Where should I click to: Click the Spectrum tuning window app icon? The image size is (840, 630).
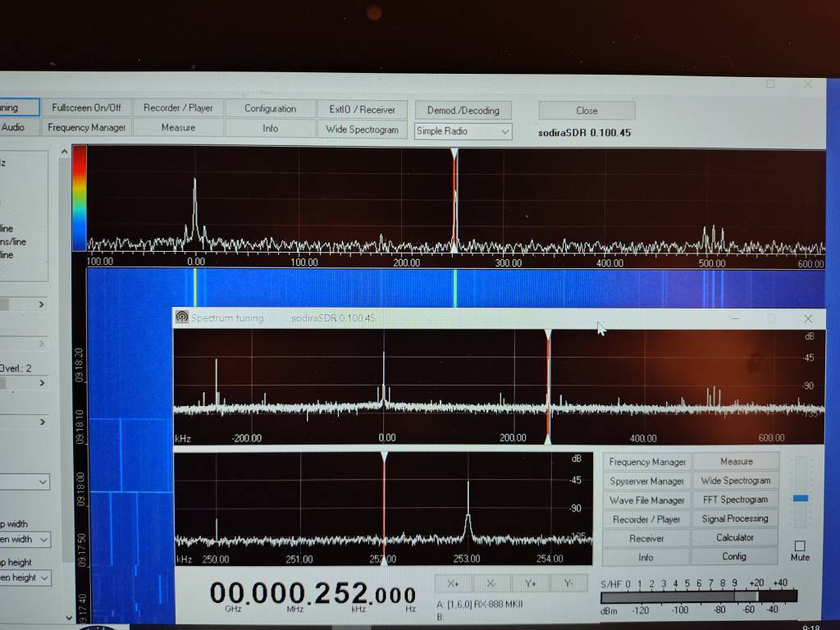(181, 318)
